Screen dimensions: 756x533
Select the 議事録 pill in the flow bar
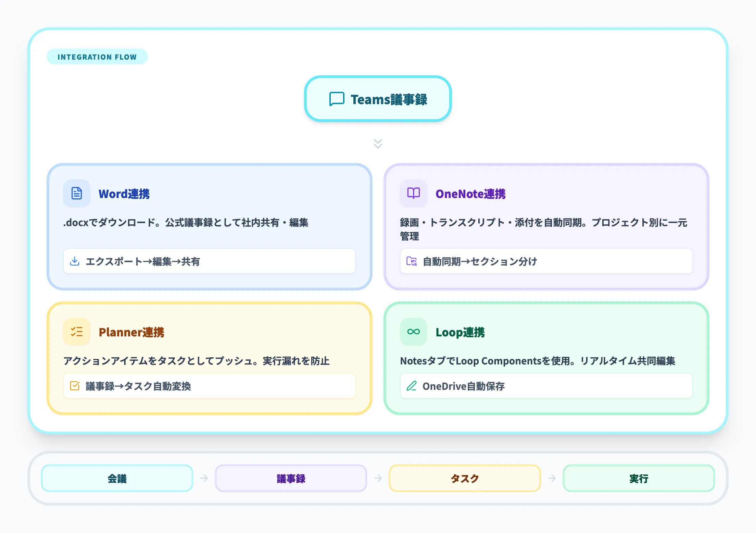(291, 478)
